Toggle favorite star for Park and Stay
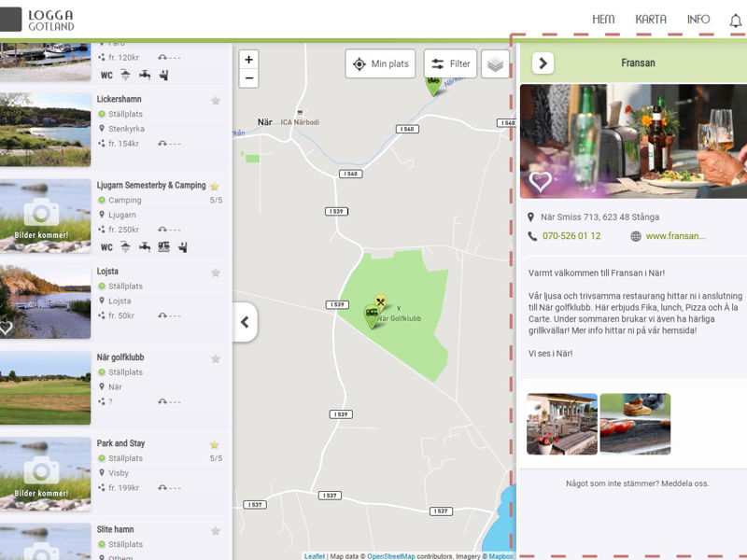The width and height of the screenshot is (747, 560). pos(215,445)
